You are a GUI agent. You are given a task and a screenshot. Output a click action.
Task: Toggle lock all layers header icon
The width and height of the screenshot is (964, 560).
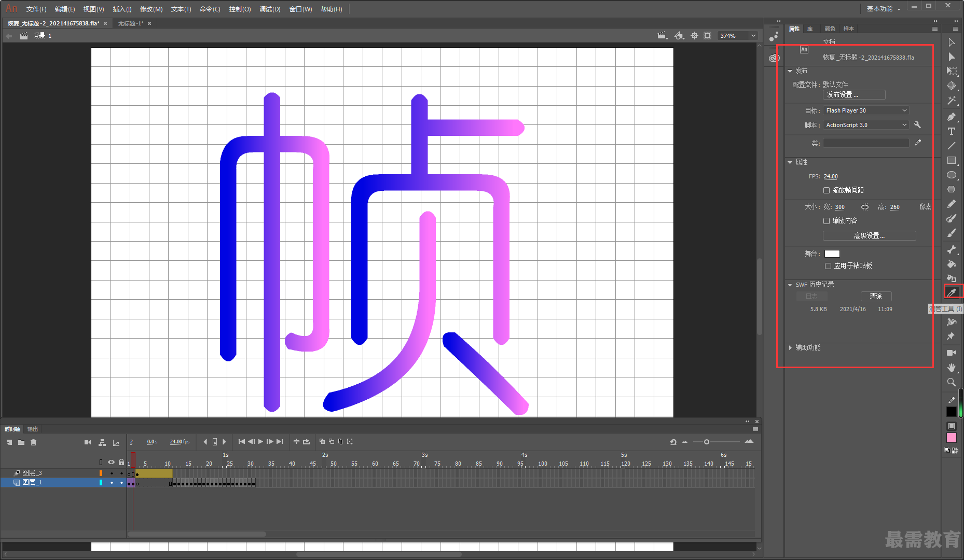pos(121,462)
